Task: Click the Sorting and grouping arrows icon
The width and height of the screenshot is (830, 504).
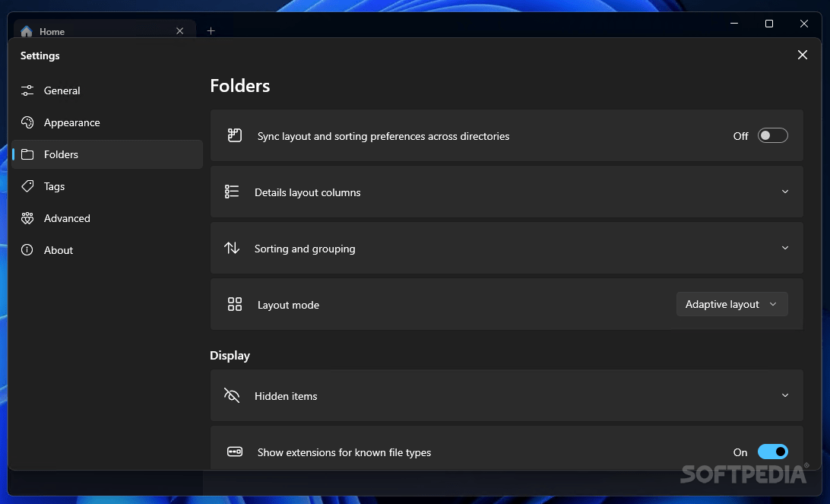Action: [232, 248]
